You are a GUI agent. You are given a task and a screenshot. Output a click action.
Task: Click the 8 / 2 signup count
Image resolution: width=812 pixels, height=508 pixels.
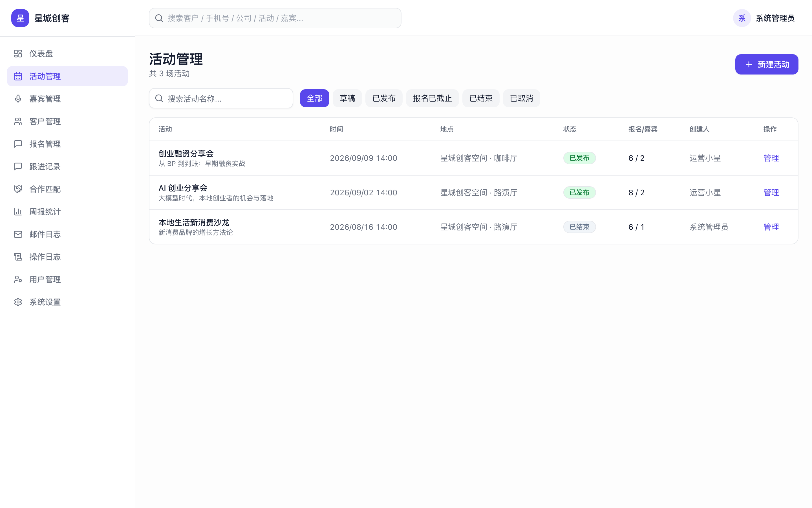[x=636, y=192]
